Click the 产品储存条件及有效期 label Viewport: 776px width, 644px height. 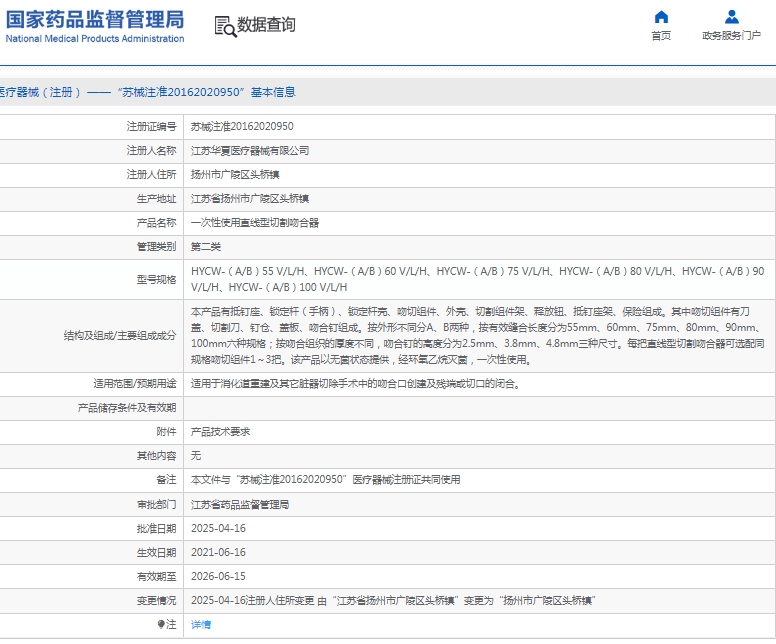point(127,408)
